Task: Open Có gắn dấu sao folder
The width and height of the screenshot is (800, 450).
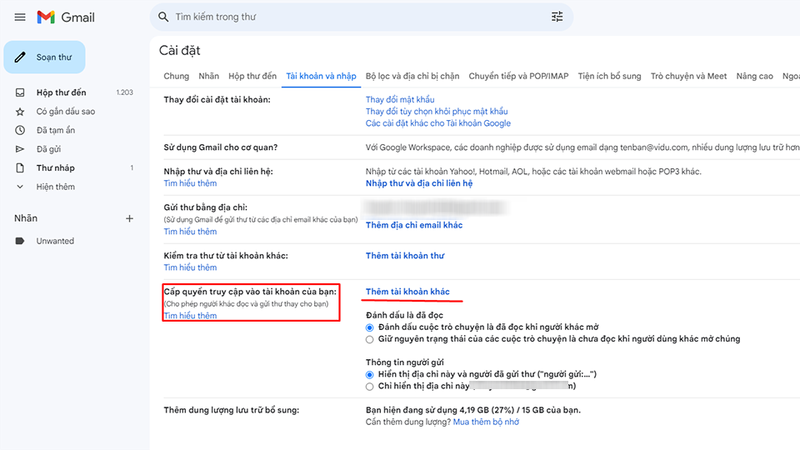Action: (x=65, y=111)
